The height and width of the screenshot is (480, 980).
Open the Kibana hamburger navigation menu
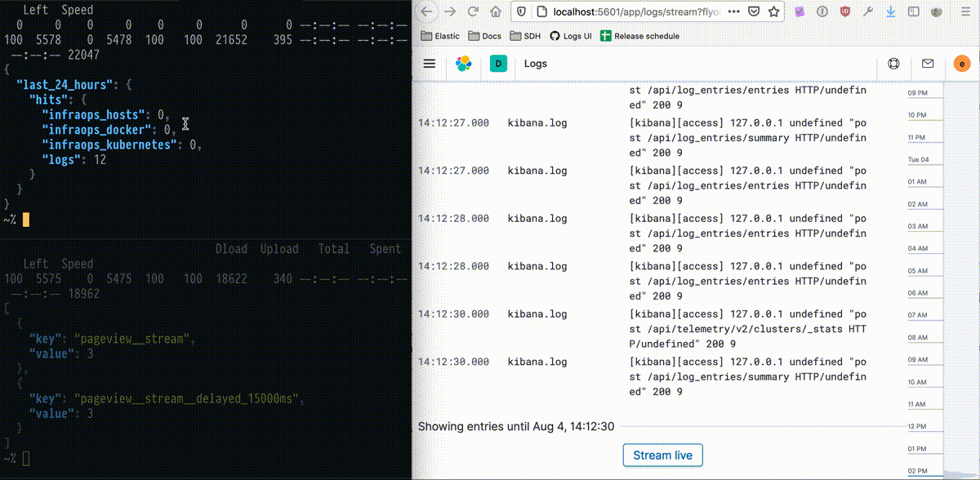pos(430,64)
